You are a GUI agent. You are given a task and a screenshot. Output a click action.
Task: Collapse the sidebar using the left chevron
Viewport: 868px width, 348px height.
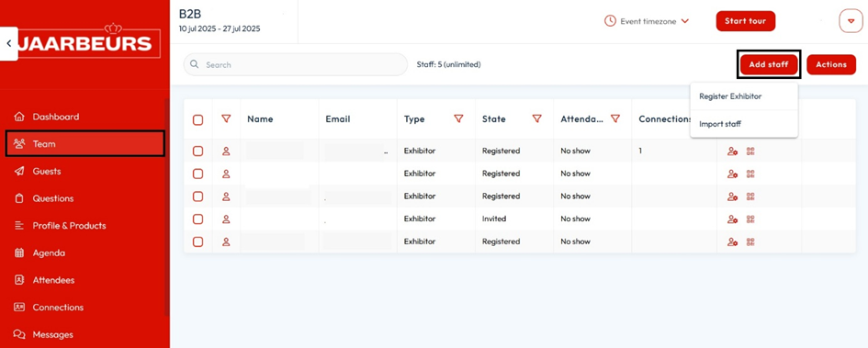coord(9,43)
